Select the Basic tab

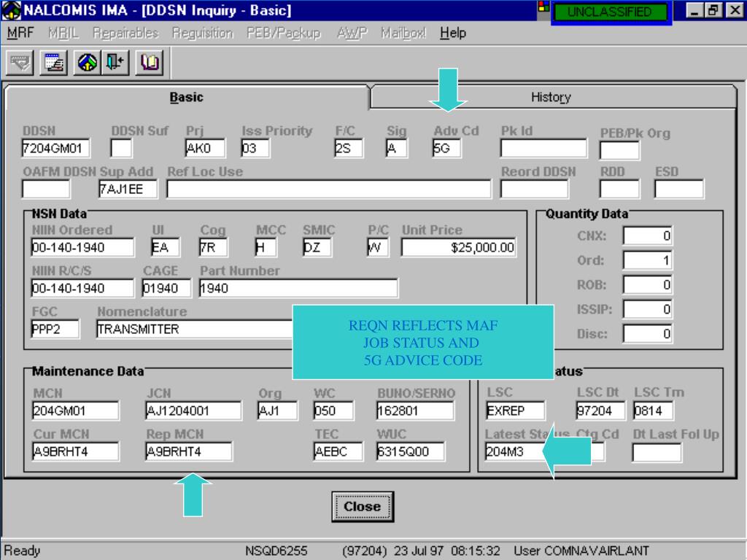pyautogui.click(x=187, y=97)
